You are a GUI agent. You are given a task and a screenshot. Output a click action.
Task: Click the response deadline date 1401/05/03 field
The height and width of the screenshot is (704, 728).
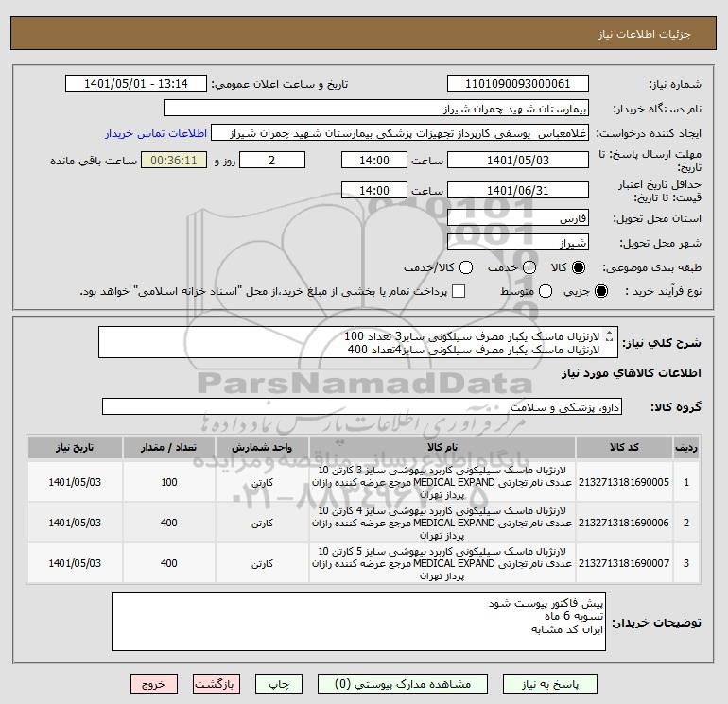[518, 161]
